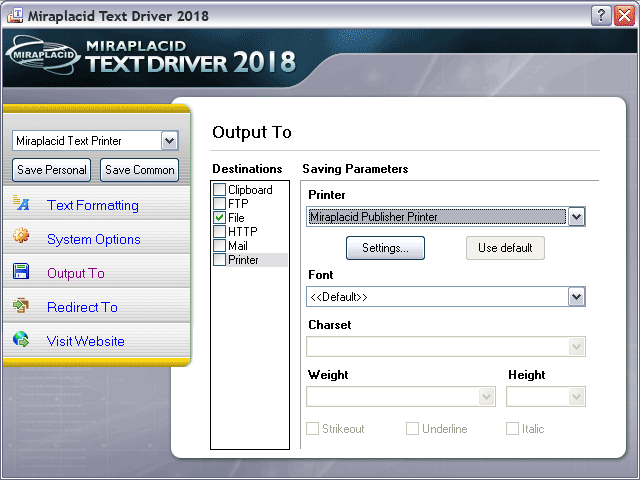The image size is (640, 480).
Task: Select the FTP label in Destinations
Action: (238, 204)
